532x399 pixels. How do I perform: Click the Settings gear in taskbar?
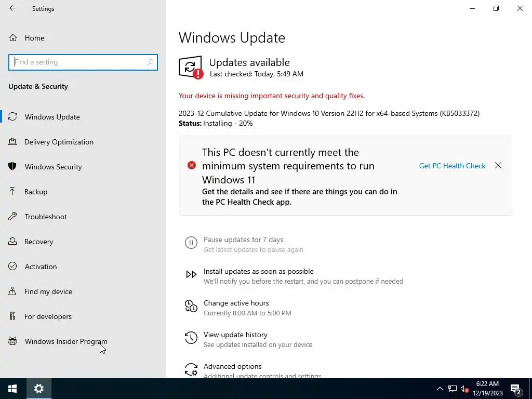point(39,389)
